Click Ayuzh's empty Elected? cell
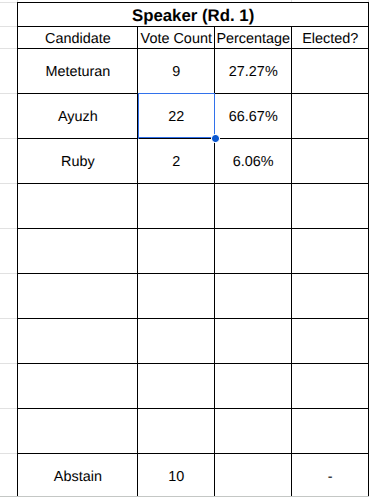 point(330,116)
